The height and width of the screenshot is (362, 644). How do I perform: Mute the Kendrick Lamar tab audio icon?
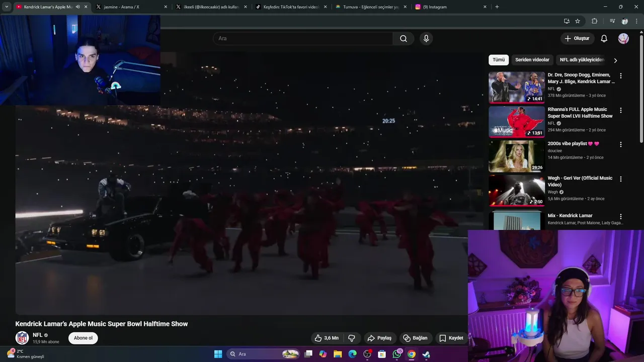tap(77, 7)
